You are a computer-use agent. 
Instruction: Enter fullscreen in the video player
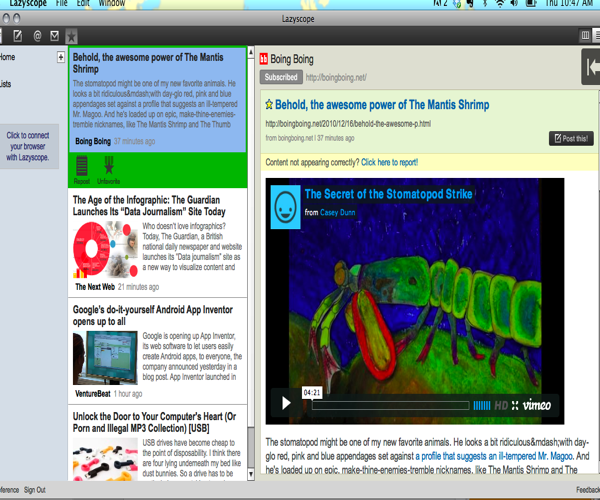515,406
